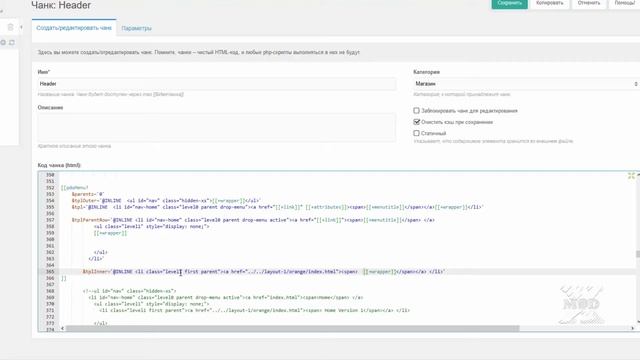Click the green Сохранить save button

click(509, 4)
